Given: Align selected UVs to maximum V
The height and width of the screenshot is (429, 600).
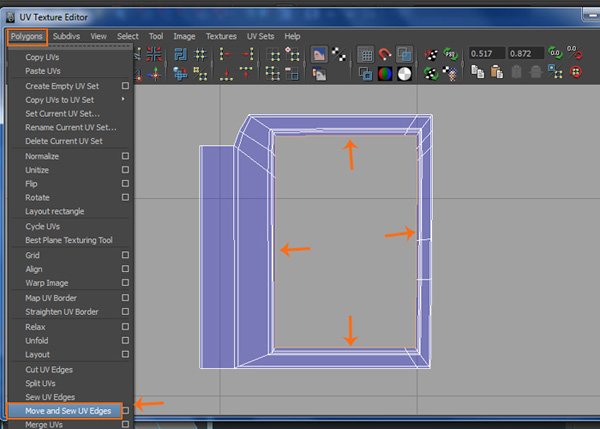Looking at the screenshot, I should click(246, 72).
